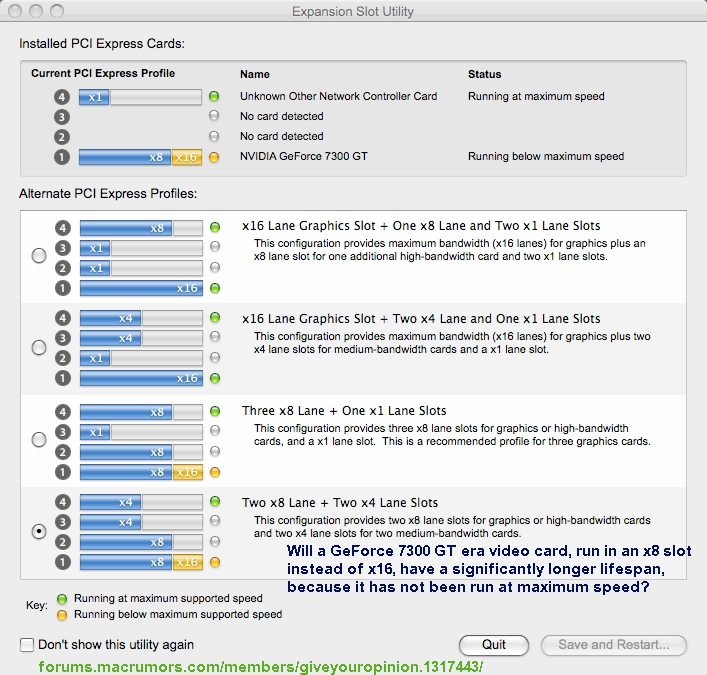Select the x16 Graphics plus two x4 profile
This screenshot has height=675, width=707.
pyautogui.click(x=39, y=347)
